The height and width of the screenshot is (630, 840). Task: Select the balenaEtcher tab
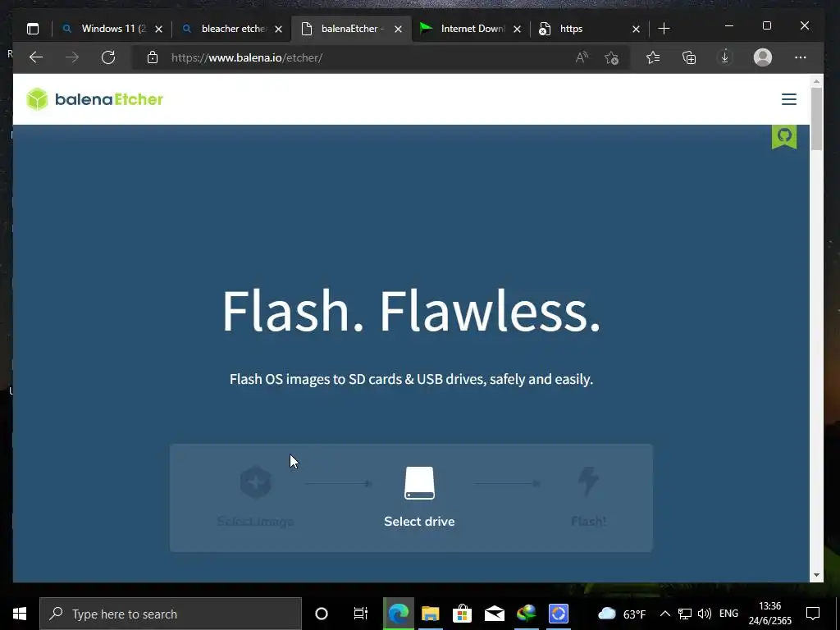pos(352,29)
